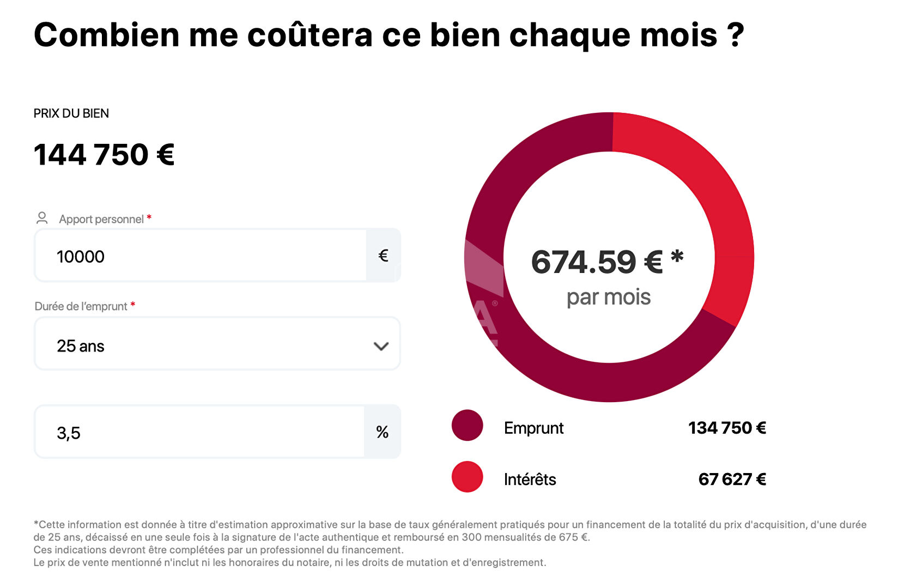Click the 674.59 € monthly payment amount
The width and height of the screenshot is (898, 588).
pos(597,262)
